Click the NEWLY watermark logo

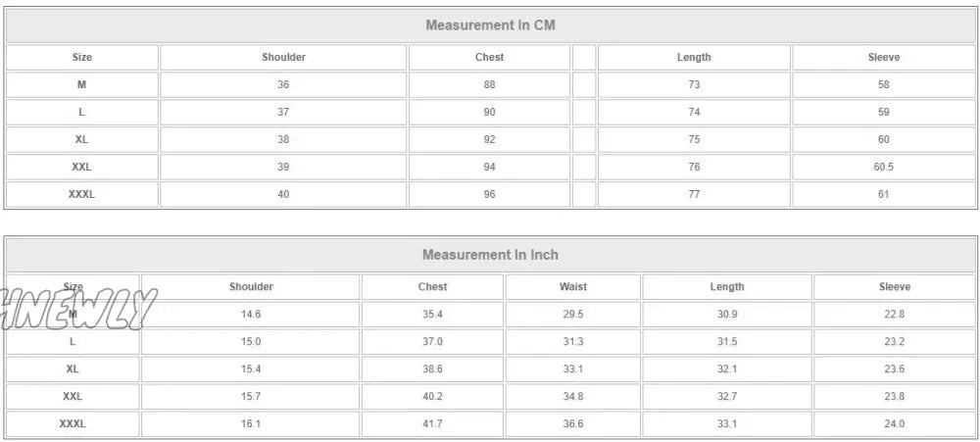[78, 310]
